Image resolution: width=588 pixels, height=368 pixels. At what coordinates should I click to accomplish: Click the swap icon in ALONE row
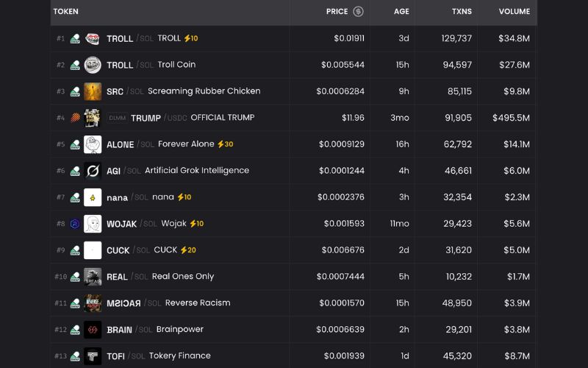click(x=75, y=144)
